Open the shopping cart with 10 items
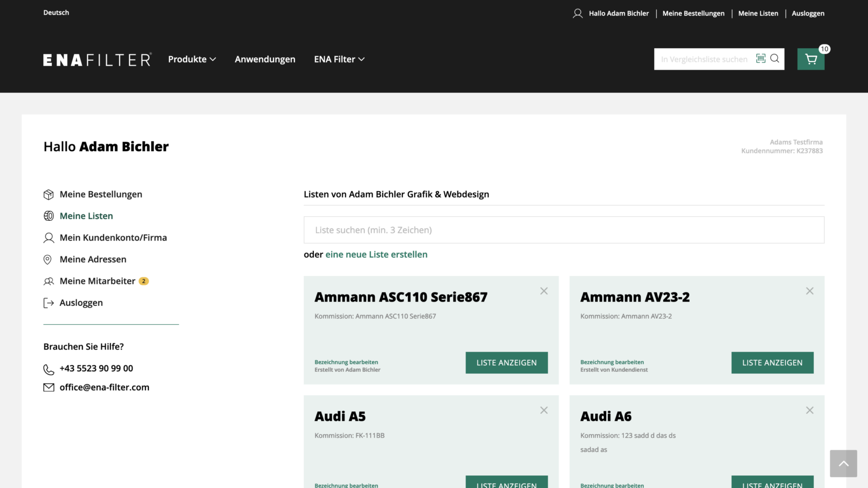Viewport: 868px width, 488px height. (x=811, y=59)
